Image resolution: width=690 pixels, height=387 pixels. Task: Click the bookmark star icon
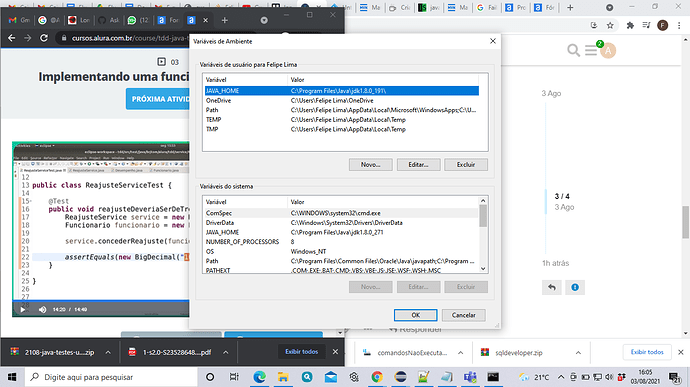(x=610, y=26)
